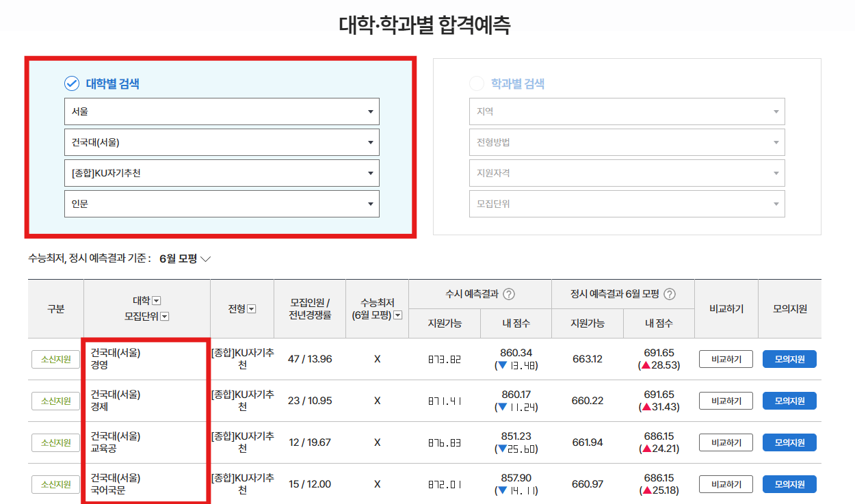Viewport: 855px width, 504px height.
Task: Open the 전형 column filter arrow
Action: click(x=251, y=309)
